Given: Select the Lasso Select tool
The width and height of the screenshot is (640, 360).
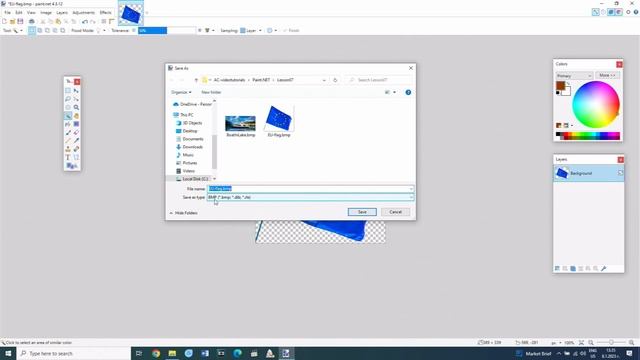Looking at the screenshot, I should click(x=68, y=99).
